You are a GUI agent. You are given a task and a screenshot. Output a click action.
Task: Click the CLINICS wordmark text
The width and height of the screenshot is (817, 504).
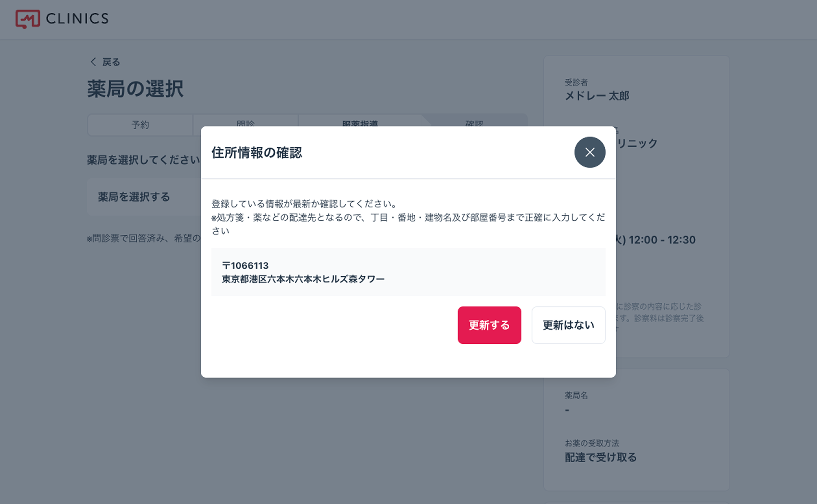point(77,19)
